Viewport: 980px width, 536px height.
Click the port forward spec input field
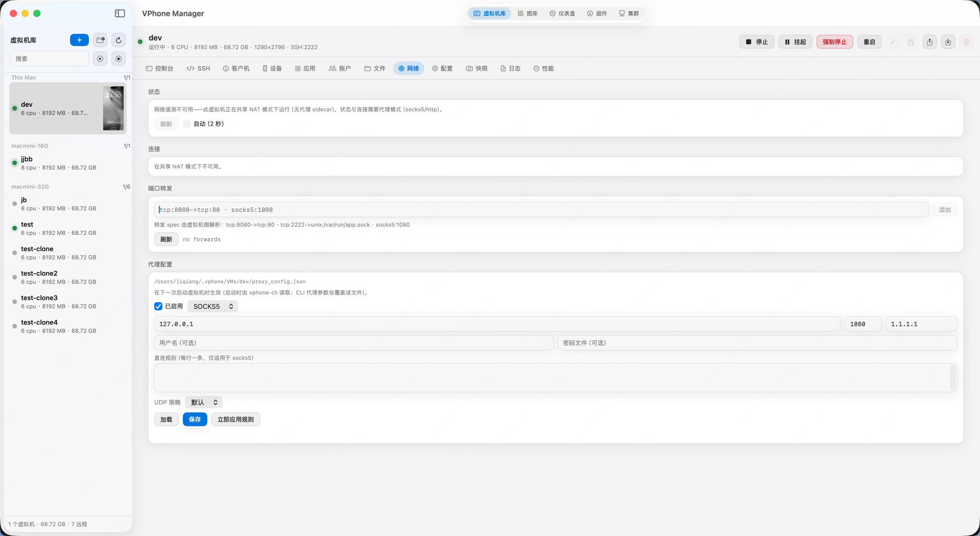click(x=542, y=210)
